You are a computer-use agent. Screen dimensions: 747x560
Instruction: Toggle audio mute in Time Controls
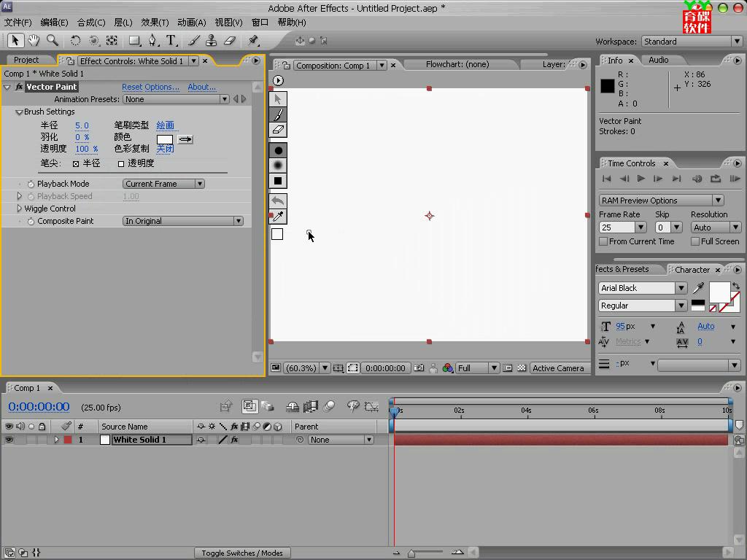point(697,179)
